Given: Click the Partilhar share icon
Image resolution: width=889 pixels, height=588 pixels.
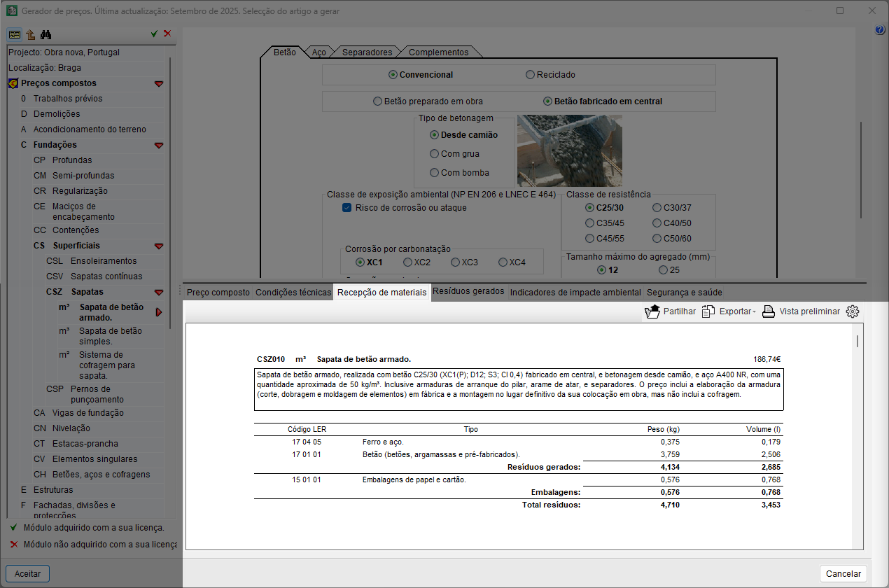Looking at the screenshot, I should tap(652, 311).
